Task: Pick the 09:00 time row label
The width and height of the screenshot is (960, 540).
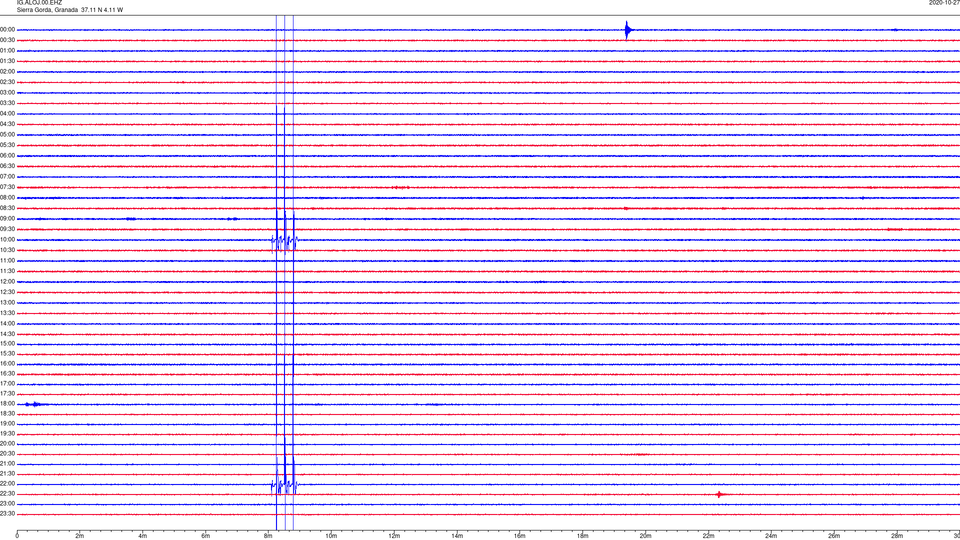Action: pyautogui.click(x=8, y=219)
